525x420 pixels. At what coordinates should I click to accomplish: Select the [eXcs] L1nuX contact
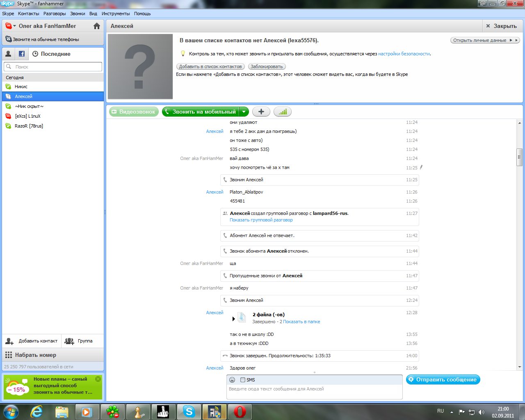(x=53, y=116)
